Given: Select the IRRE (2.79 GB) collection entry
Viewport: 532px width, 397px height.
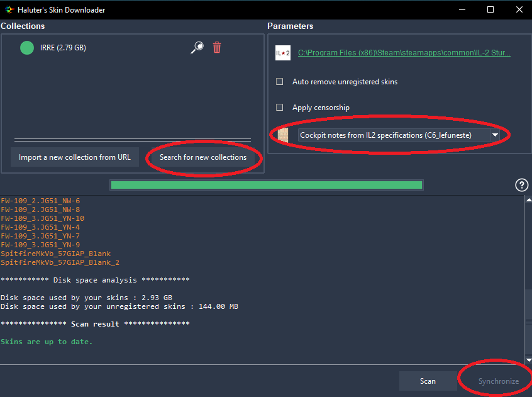Looking at the screenshot, I should [x=63, y=48].
